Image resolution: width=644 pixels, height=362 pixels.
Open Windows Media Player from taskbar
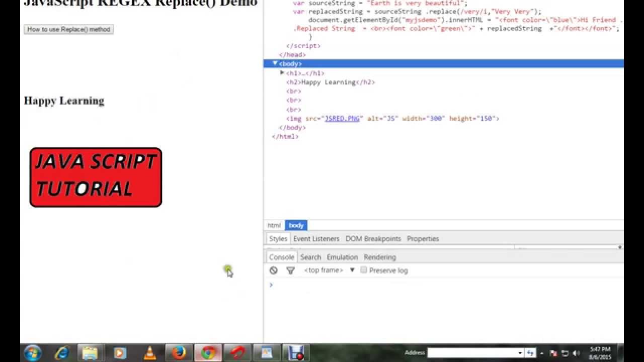click(120, 353)
